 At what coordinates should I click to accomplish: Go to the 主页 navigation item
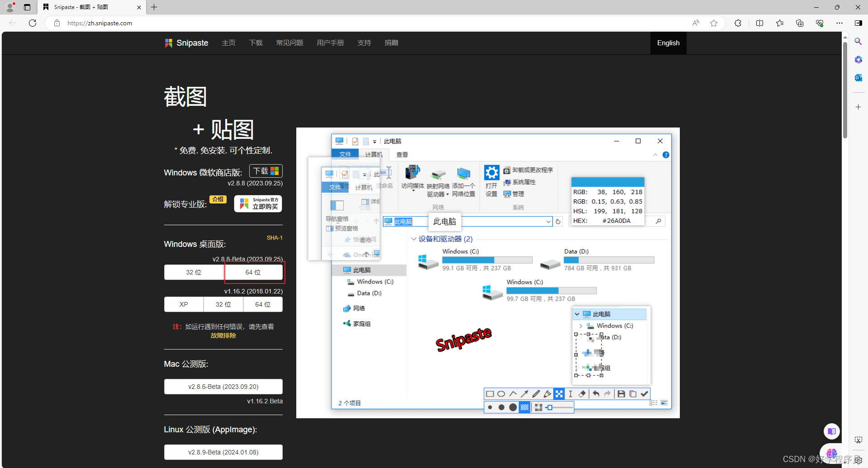coord(228,43)
